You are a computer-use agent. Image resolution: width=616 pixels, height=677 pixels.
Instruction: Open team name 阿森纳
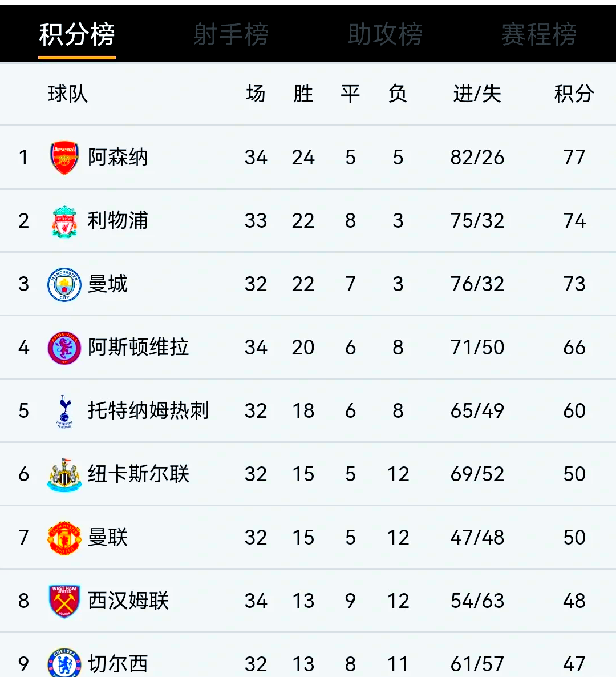point(118,158)
